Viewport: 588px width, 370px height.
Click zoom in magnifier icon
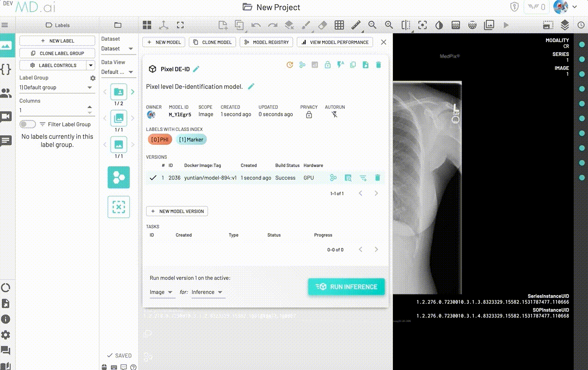tap(389, 25)
